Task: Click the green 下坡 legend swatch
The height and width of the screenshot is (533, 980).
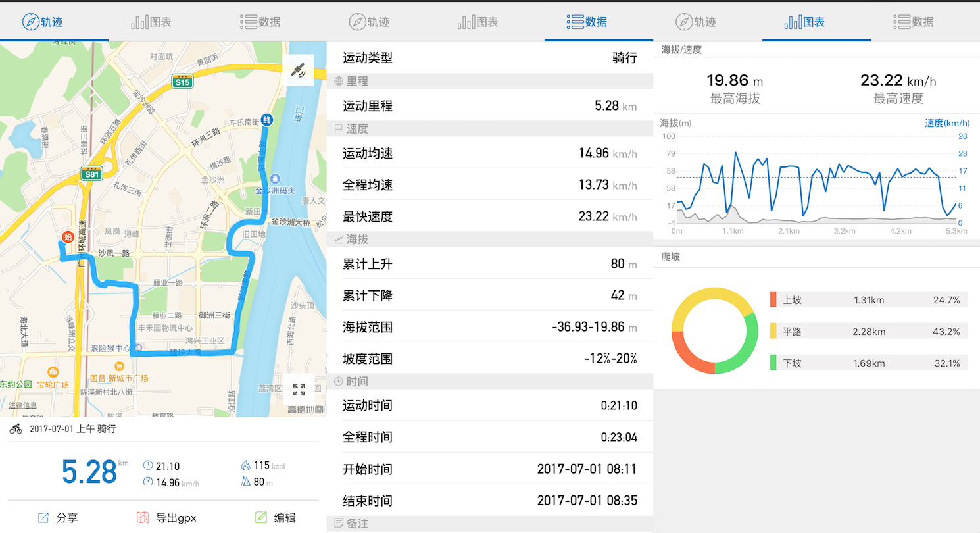Action: click(x=773, y=363)
